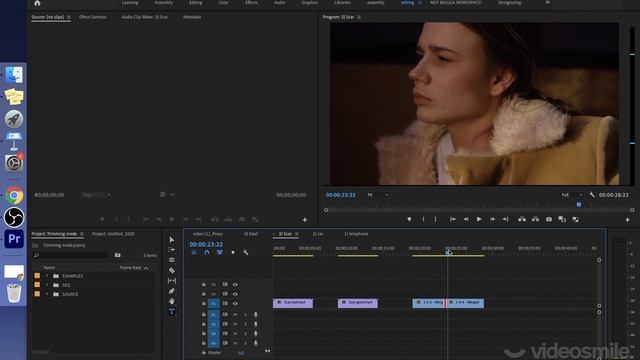This screenshot has height=360, width=640.
Task: Hide track V2 with eye icon
Action: (x=235, y=294)
